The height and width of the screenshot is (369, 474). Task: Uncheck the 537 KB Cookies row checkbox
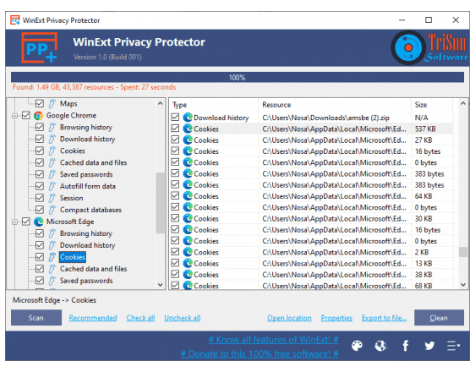point(175,129)
